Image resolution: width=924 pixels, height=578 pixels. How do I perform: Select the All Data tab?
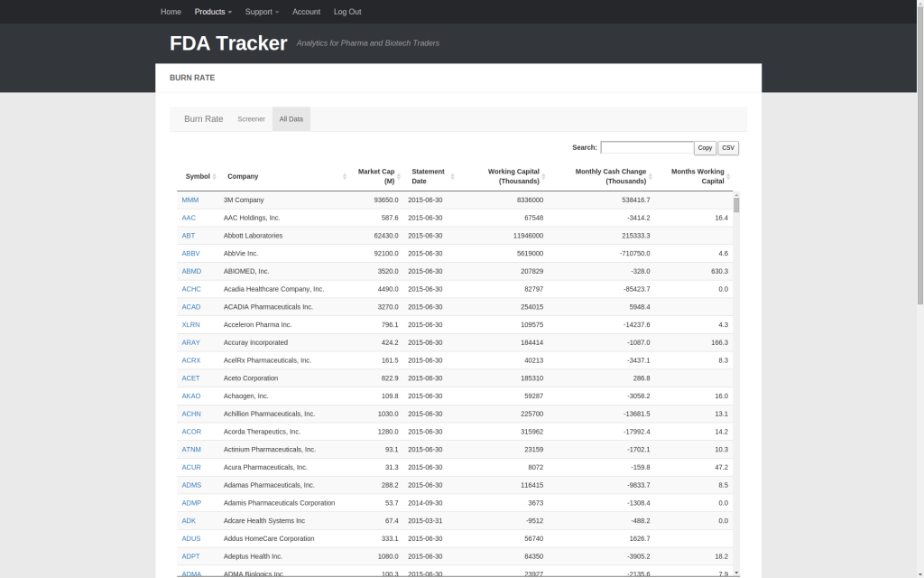(x=291, y=119)
